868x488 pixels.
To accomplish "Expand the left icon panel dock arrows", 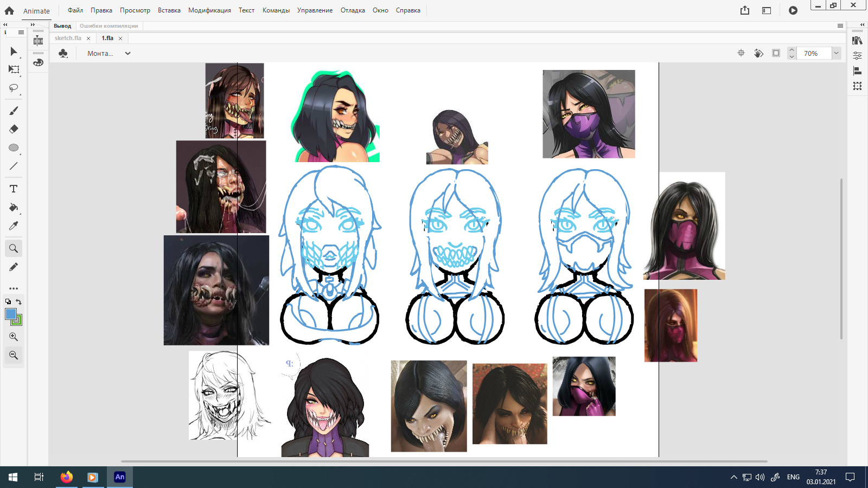I will pos(33,24).
